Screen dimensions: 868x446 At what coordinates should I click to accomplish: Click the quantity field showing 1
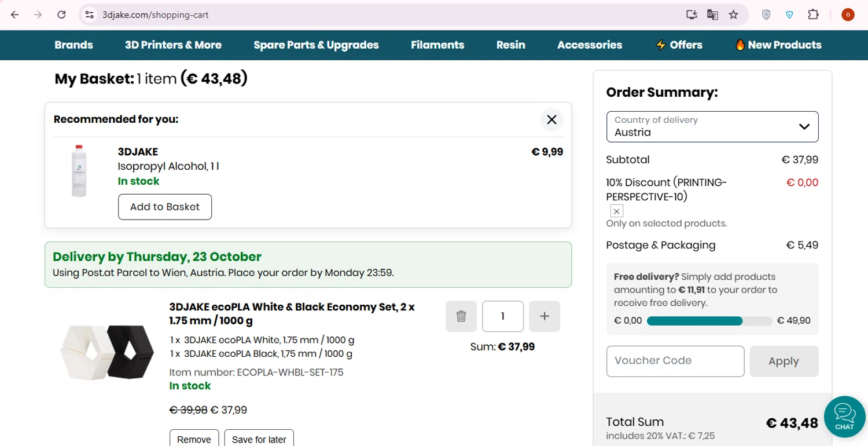pyautogui.click(x=503, y=316)
